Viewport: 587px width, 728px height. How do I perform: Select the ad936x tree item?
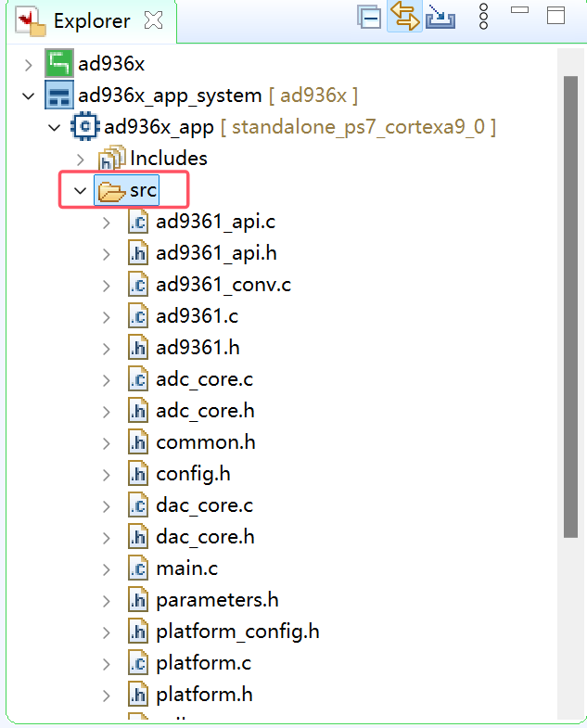[x=111, y=64]
